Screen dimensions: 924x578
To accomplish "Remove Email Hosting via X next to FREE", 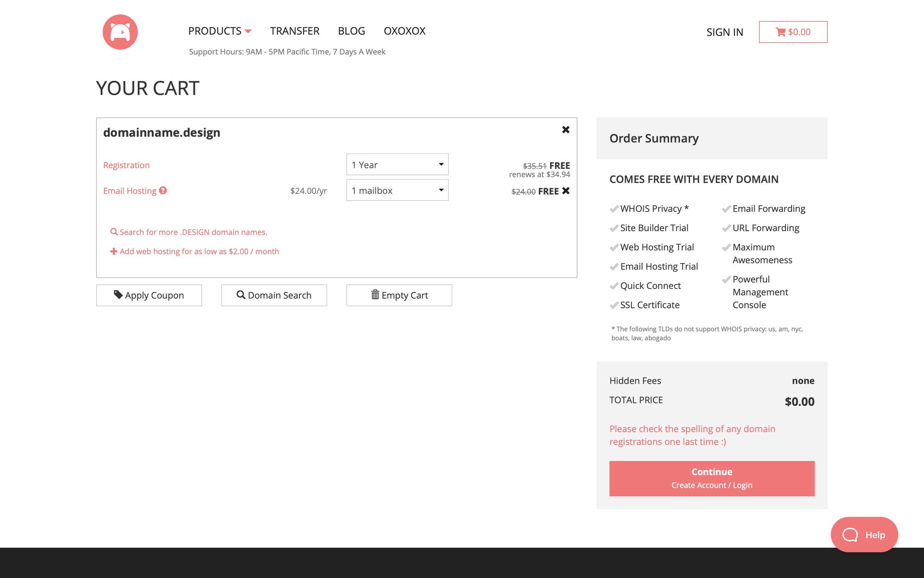I will [x=566, y=191].
